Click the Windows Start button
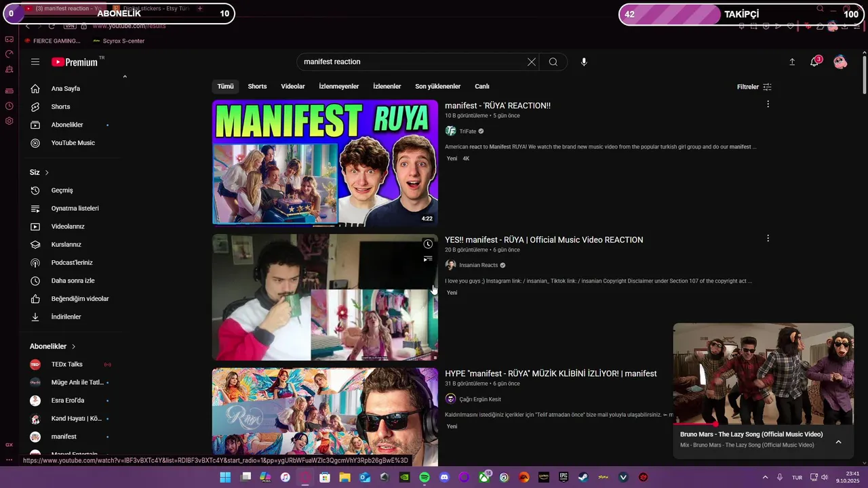 click(225, 477)
